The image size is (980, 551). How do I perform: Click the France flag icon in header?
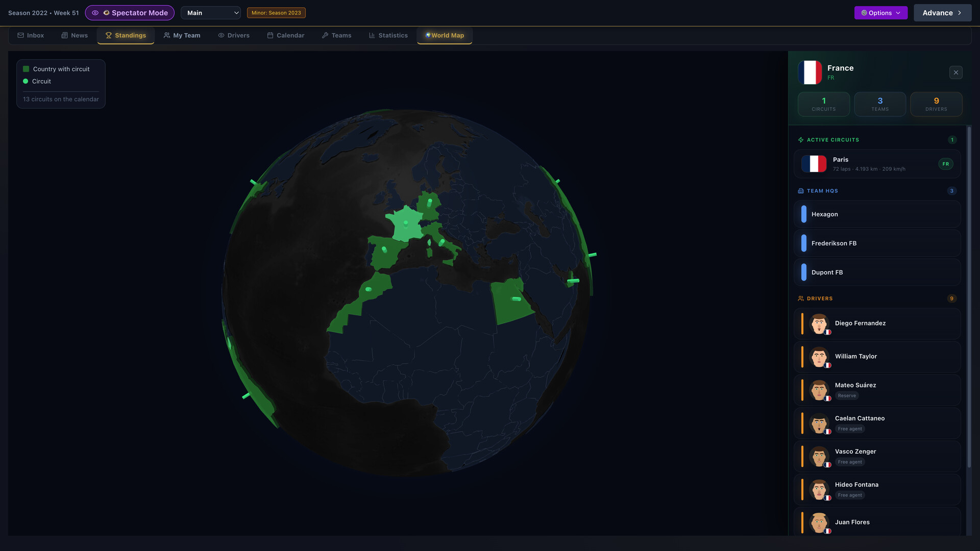pos(810,72)
